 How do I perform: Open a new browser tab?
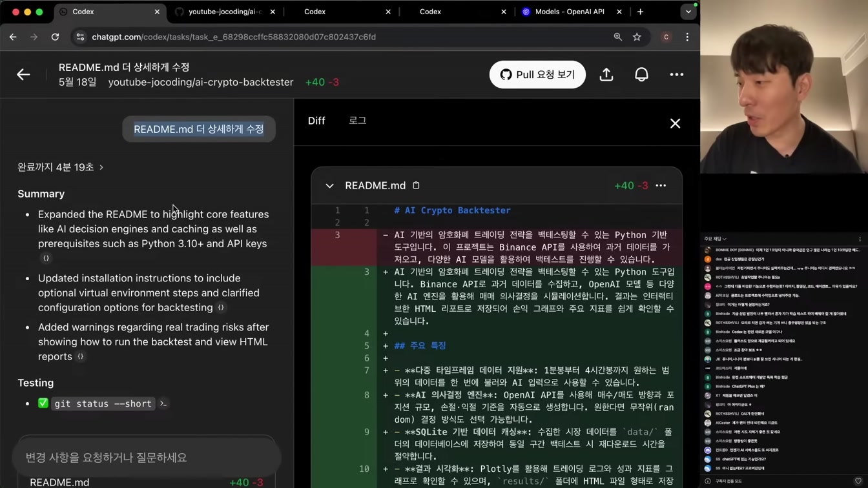pyautogui.click(x=640, y=12)
